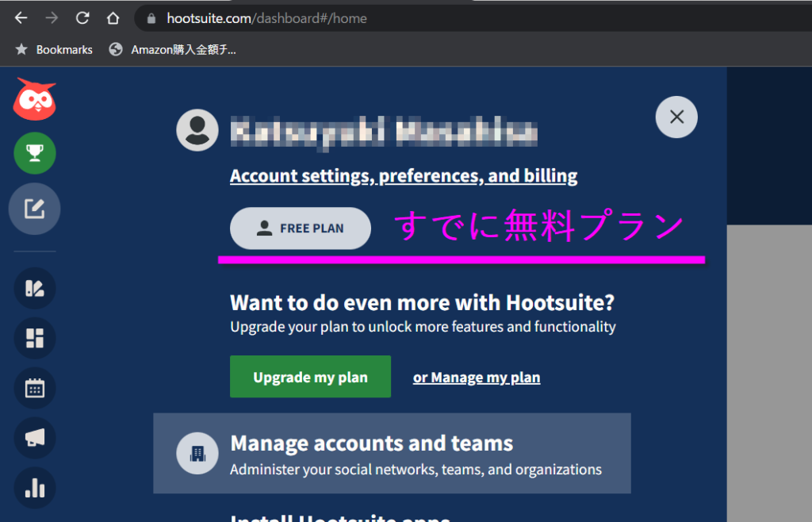Click browser back arrow

(x=21, y=18)
